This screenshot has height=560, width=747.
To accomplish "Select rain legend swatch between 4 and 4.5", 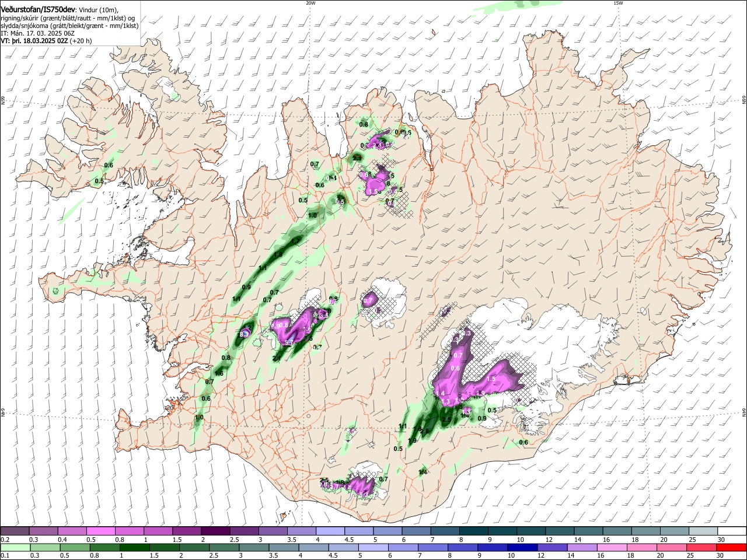I will click(313, 547).
